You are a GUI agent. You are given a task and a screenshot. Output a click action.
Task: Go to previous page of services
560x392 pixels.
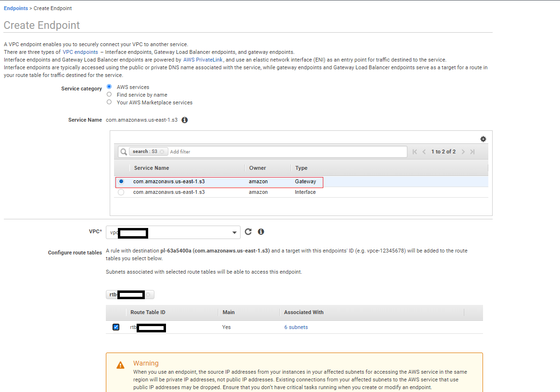(x=424, y=152)
